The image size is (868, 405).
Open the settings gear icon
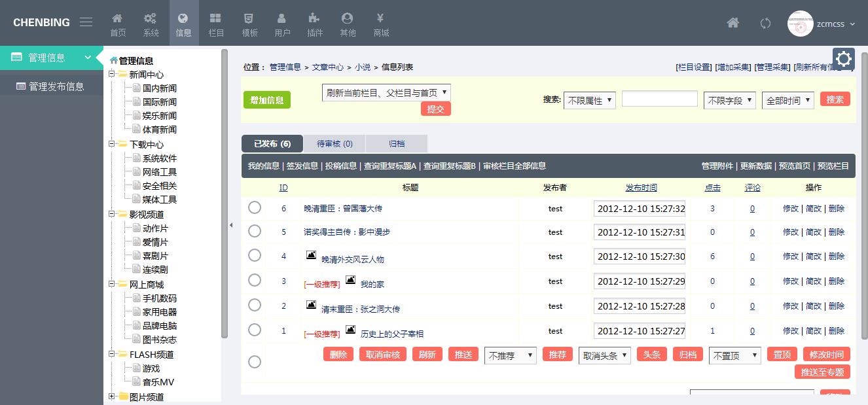[x=844, y=60]
